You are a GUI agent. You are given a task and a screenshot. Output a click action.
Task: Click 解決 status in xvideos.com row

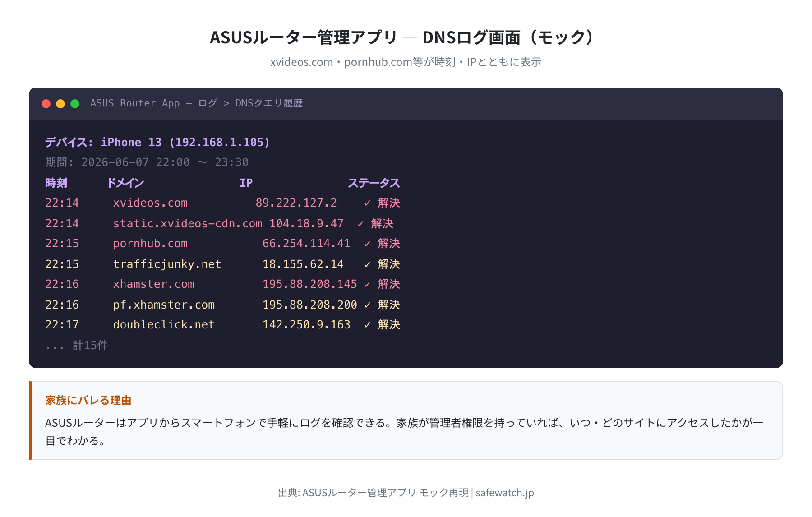389,203
